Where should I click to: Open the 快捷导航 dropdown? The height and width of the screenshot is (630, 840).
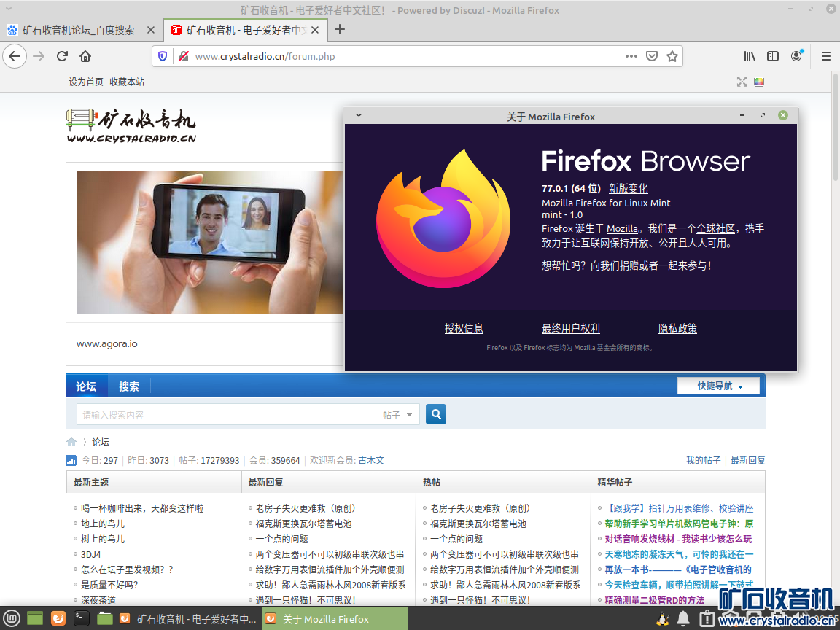pos(718,386)
